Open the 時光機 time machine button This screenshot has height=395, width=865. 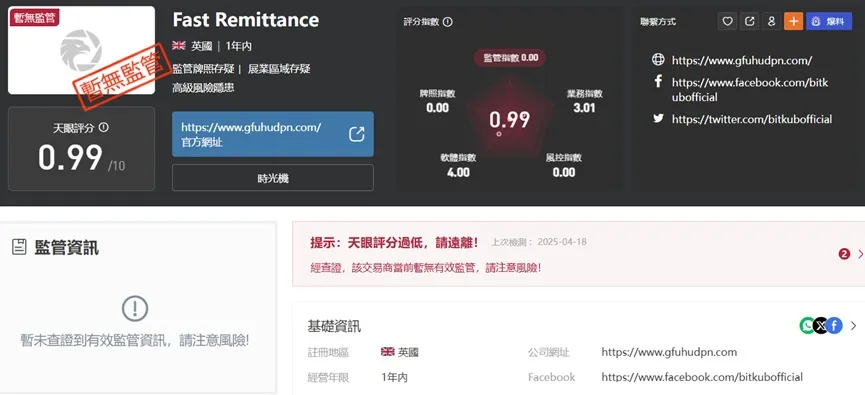pyautogui.click(x=273, y=178)
